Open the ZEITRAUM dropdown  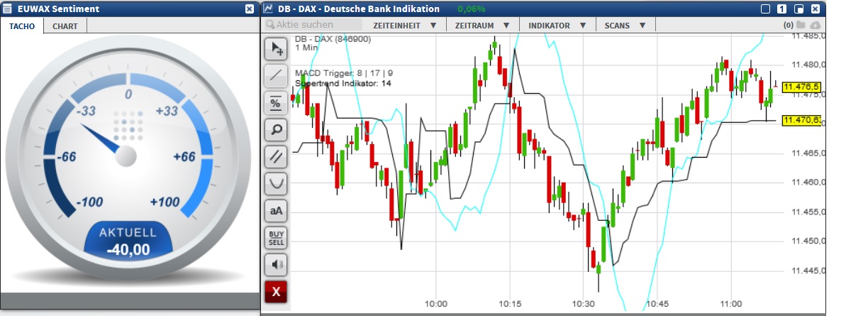point(483,25)
